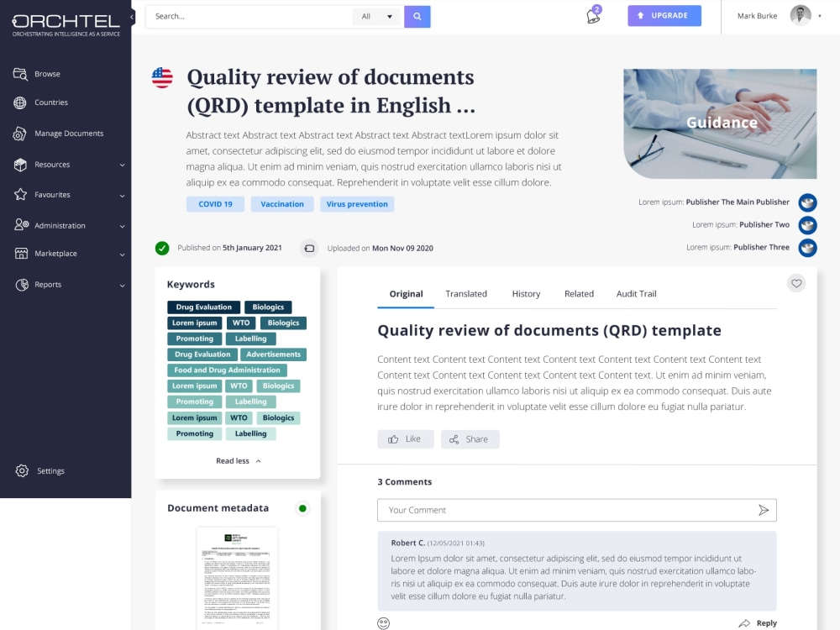Click the magnifier search button
This screenshot has width=840, height=630.
coord(417,17)
